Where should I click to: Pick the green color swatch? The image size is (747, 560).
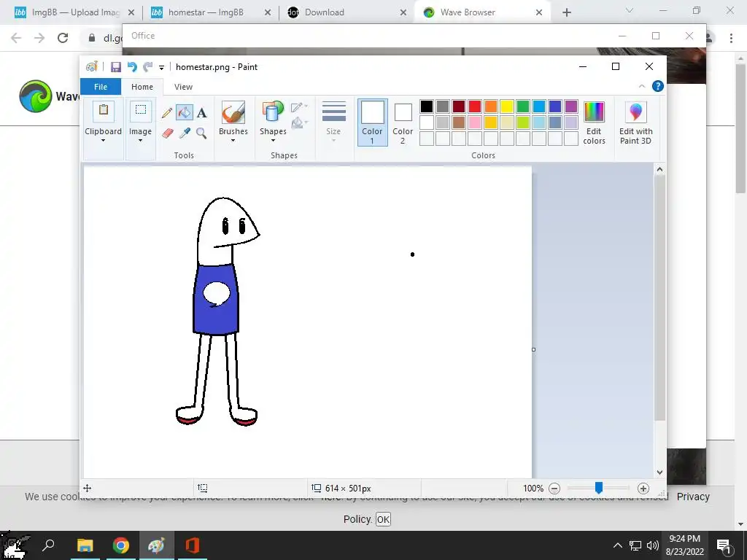point(523,106)
